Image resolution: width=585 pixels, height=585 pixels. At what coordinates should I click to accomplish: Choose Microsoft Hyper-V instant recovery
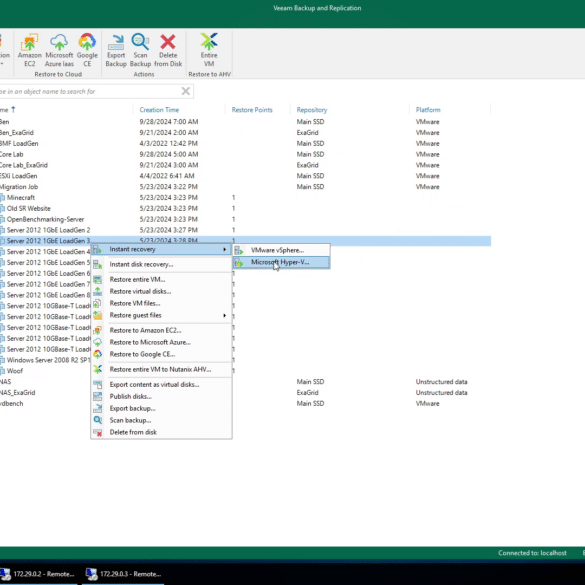(x=282, y=262)
